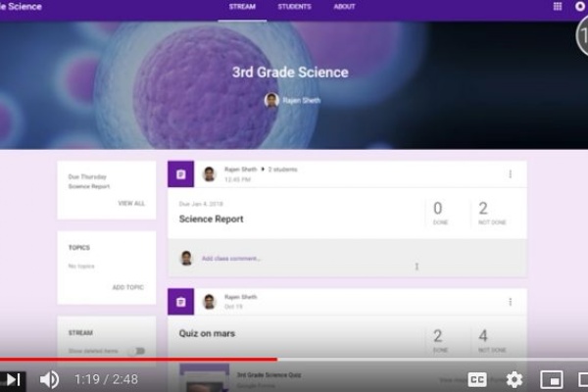Click the 3rd Grade Science class title
Viewport: 588px width, 392px height.
point(290,72)
